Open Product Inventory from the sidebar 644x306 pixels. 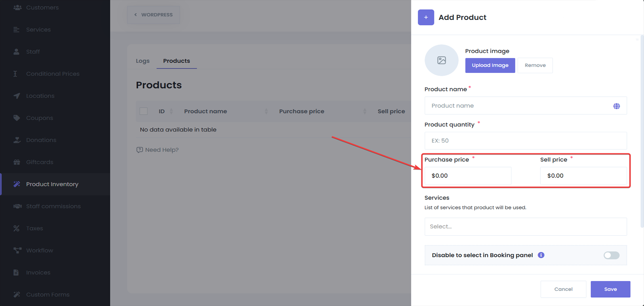pos(52,184)
